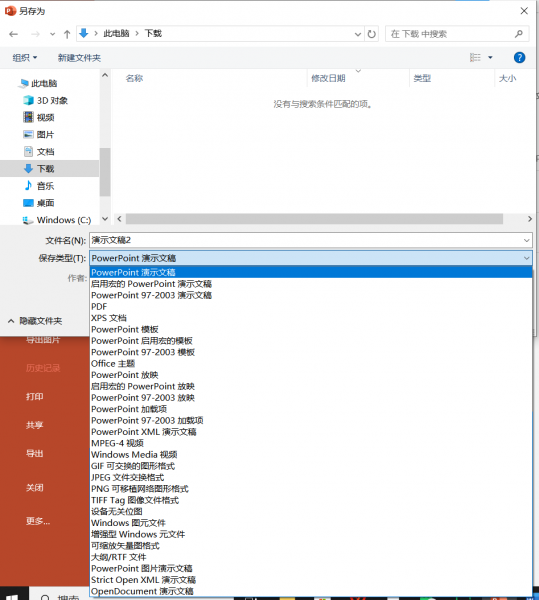Sort by the 类型 column header
The width and height of the screenshot is (539, 600).
[x=422, y=78]
